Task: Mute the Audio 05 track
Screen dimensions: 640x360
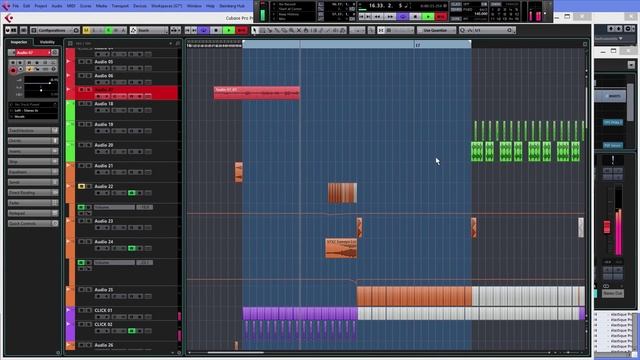Action: click(x=81, y=62)
